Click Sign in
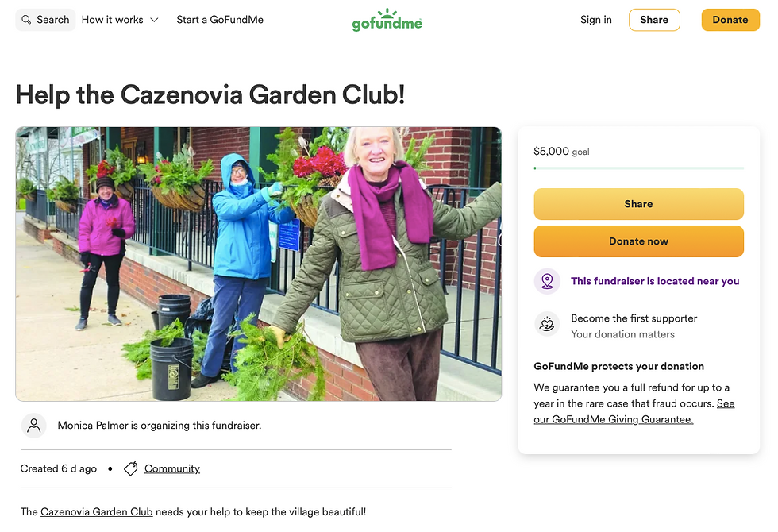This screenshot has width=778, height=532. [596, 20]
